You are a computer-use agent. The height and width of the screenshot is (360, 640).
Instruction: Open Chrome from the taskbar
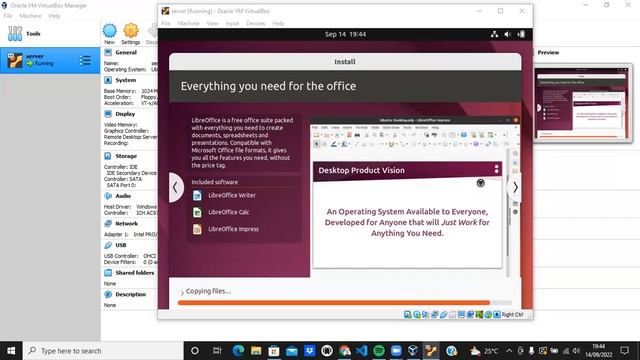pos(344,351)
